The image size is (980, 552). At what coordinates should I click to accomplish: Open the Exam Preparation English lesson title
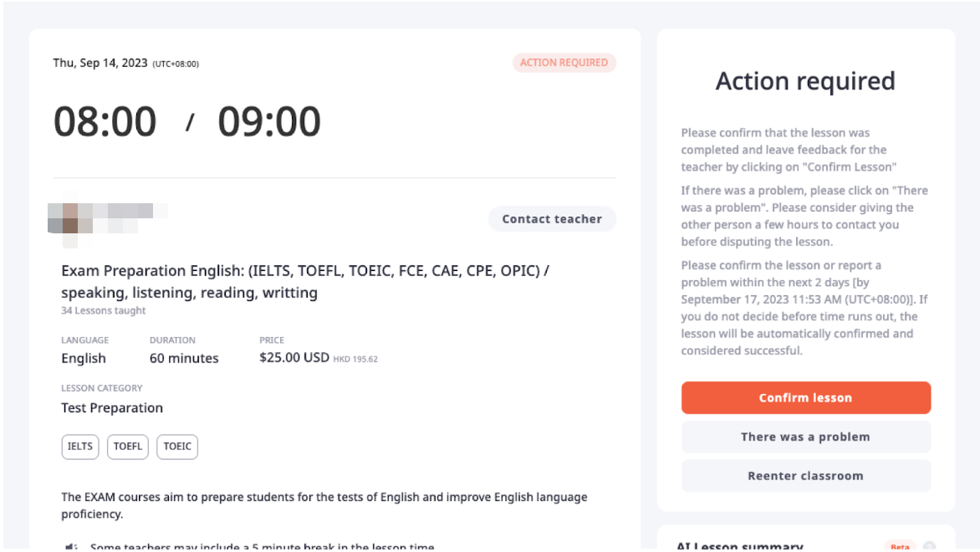[x=305, y=281]
